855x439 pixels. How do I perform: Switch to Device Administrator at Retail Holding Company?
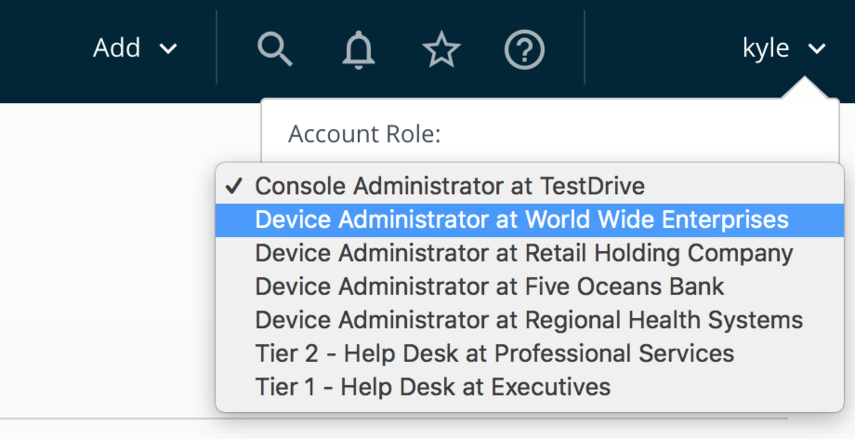(x=523, y=253)
